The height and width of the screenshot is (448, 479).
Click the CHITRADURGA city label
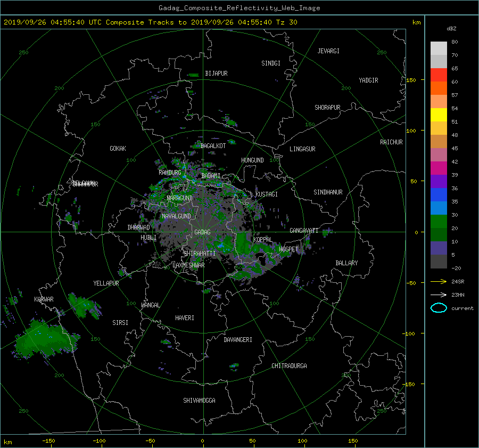(290, 366)
